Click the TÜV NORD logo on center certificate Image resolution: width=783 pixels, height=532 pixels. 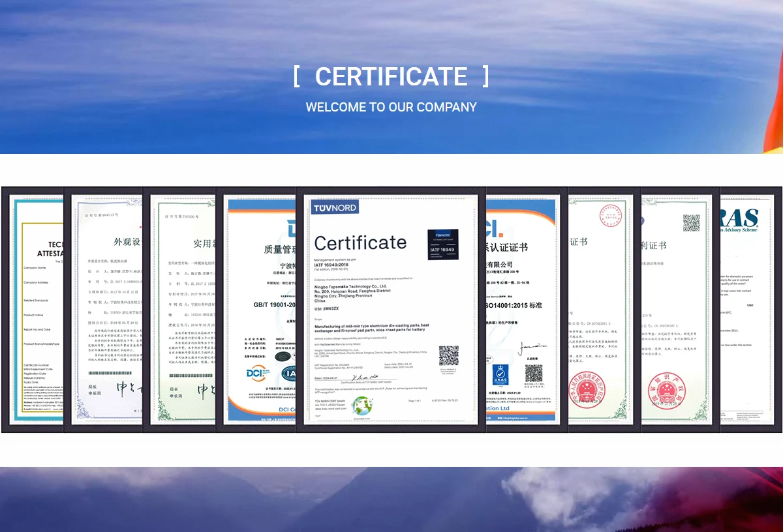[335, 207]
